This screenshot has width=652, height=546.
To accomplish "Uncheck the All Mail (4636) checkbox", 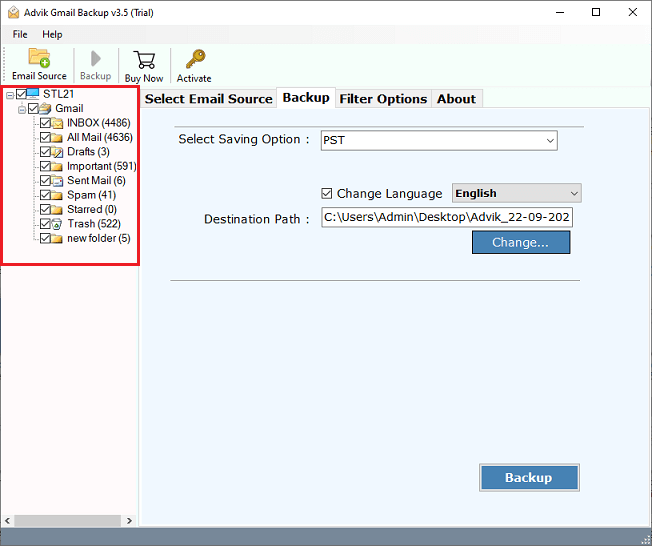I will click(x=45, y=138).
